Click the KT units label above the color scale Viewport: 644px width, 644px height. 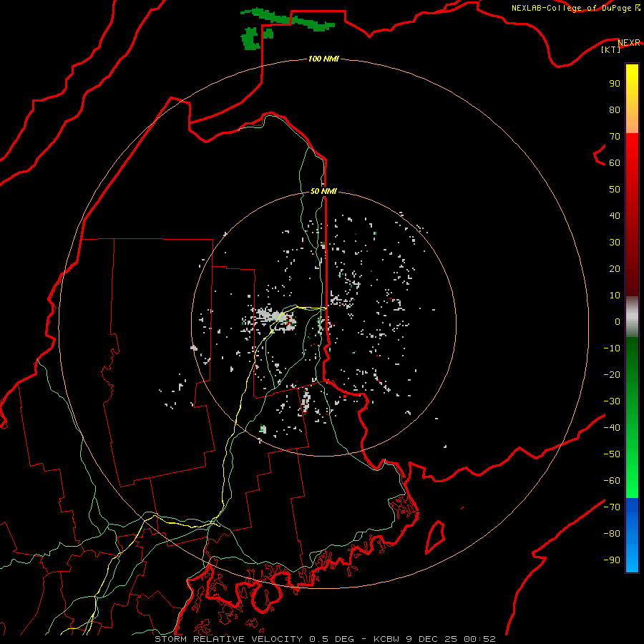(610, 49)
